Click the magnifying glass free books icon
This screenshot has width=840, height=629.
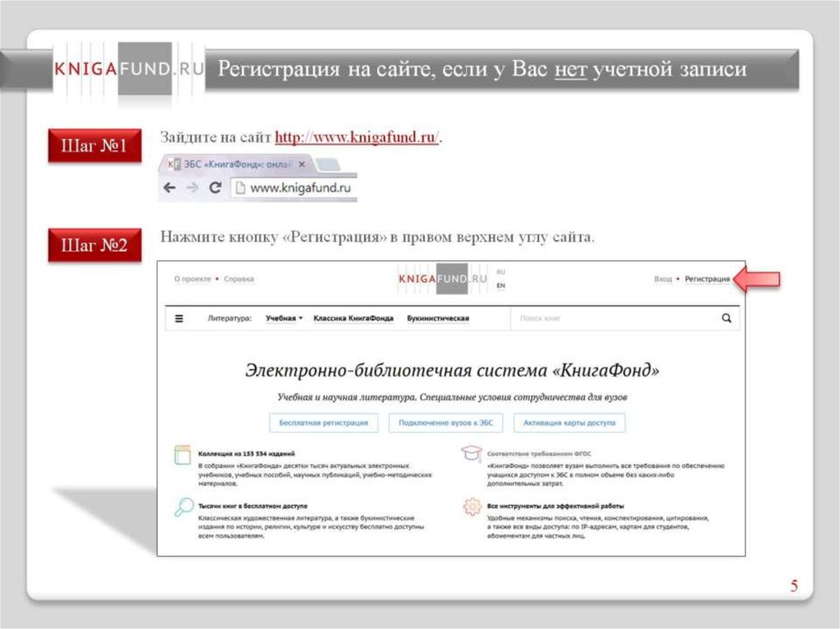click(x=184, y=508)
